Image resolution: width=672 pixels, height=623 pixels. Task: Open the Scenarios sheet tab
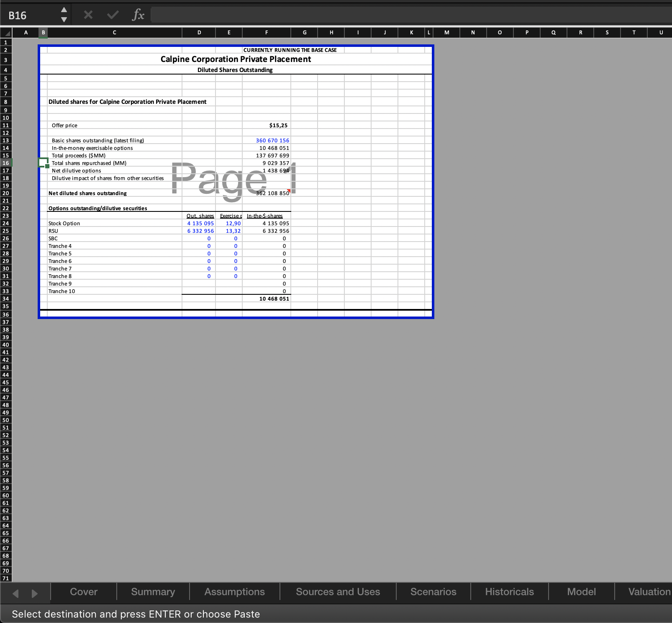click(x=433, y=592)
